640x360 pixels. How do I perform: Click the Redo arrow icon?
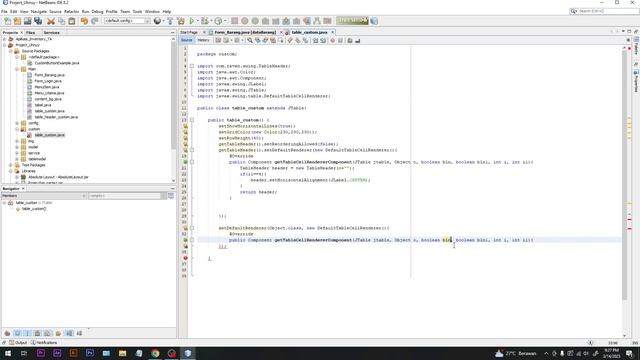click(x=94, y=21)
